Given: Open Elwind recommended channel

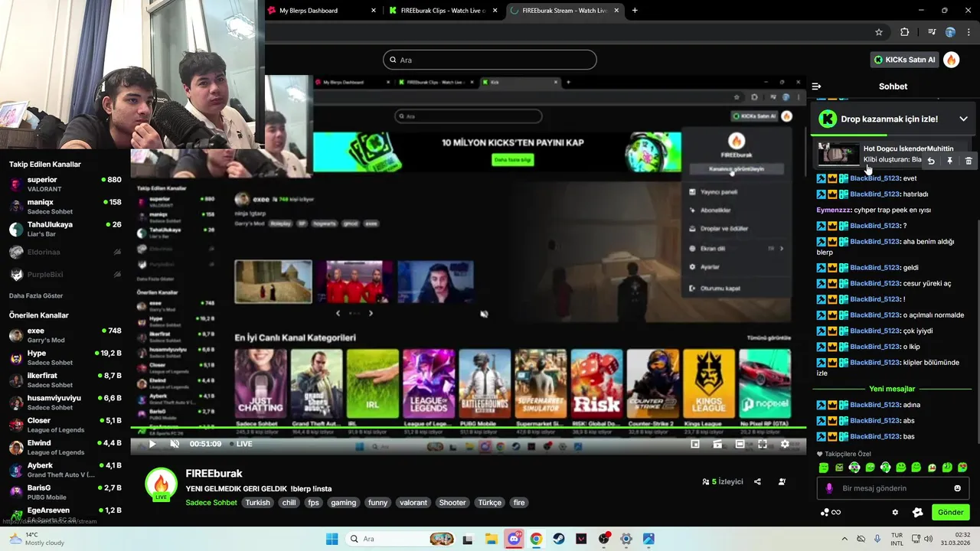Looking at the screenshot, I should (x=65, y=447).
